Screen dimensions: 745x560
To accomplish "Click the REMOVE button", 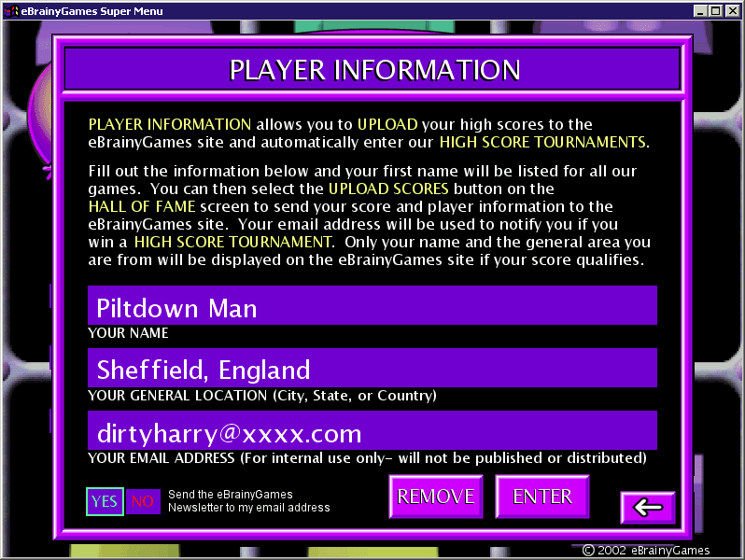I will click(x=436, y=497).
